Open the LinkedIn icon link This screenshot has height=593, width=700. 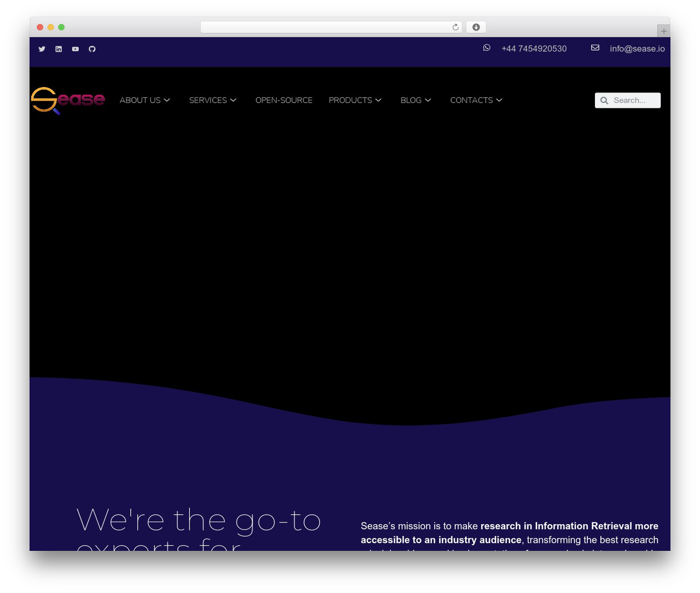point(59,49)
